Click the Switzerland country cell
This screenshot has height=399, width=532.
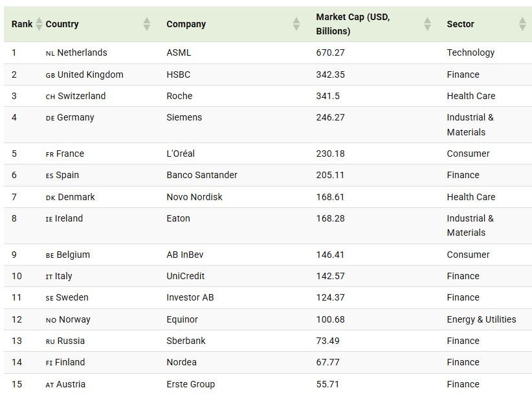76,96
